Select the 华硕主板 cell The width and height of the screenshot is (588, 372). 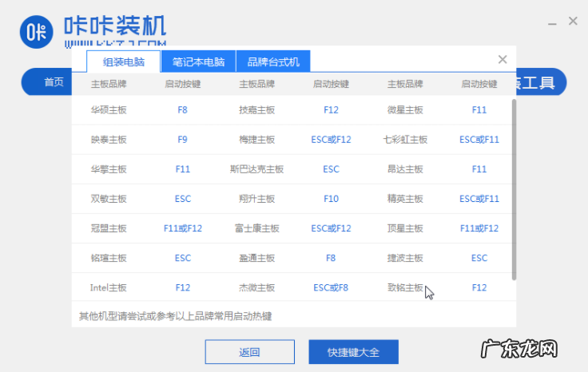coord(109,110)
